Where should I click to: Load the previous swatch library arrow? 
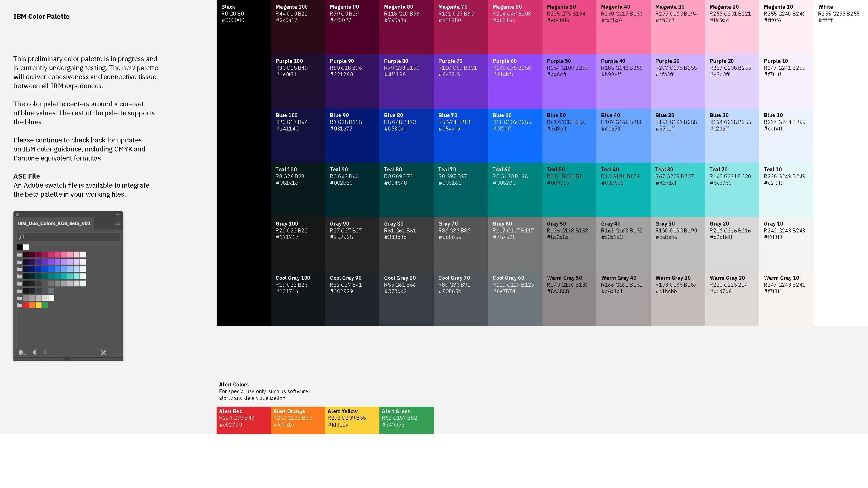34,352
